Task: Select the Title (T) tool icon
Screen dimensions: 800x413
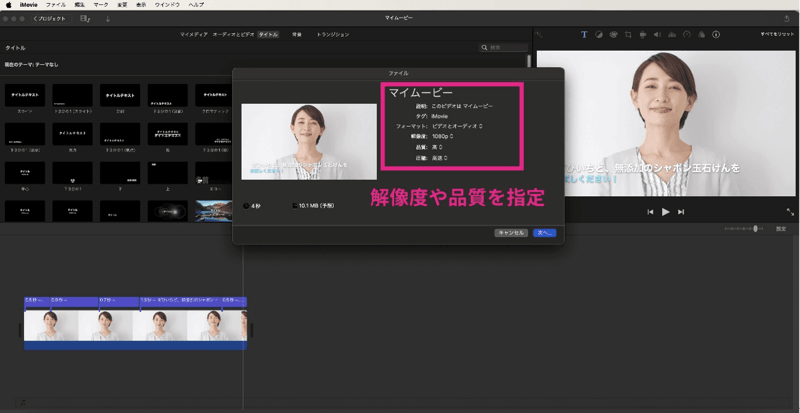Action: (584, 34)
